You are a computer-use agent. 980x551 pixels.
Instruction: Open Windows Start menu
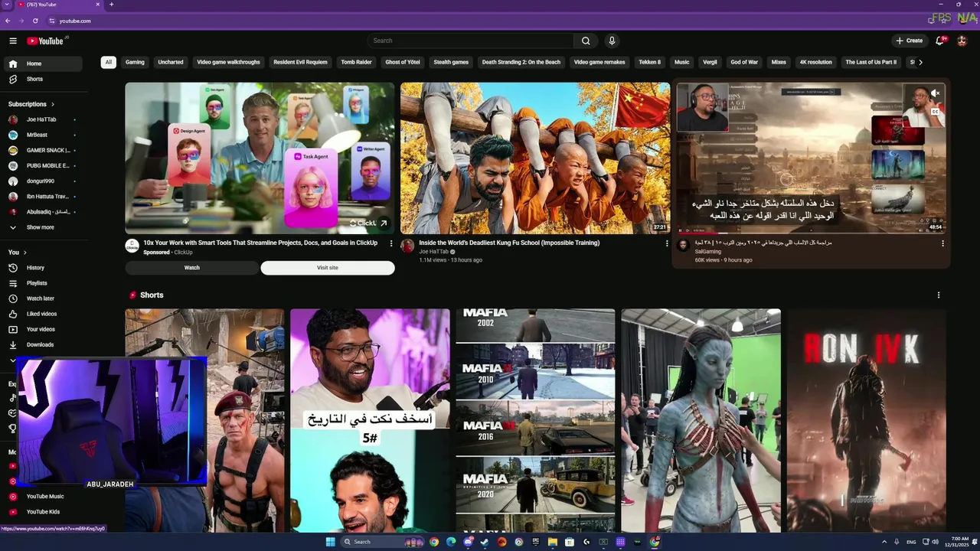pyautogui.click(x=330, y=542)
